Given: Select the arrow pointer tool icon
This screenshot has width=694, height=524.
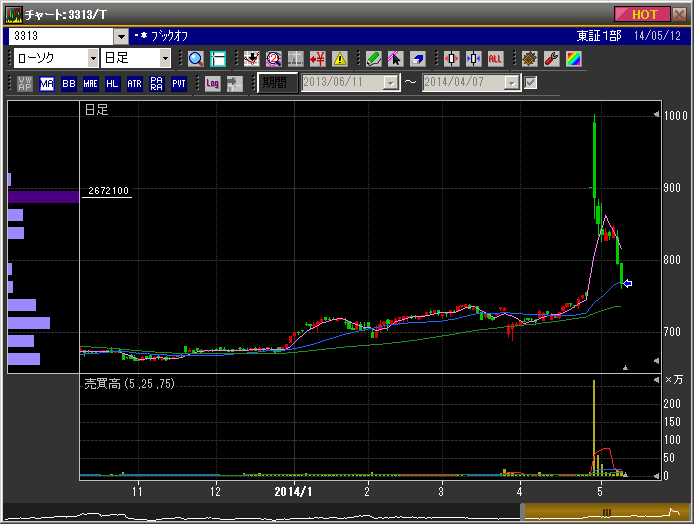Looking at the screenshot, I should (396, 59).
